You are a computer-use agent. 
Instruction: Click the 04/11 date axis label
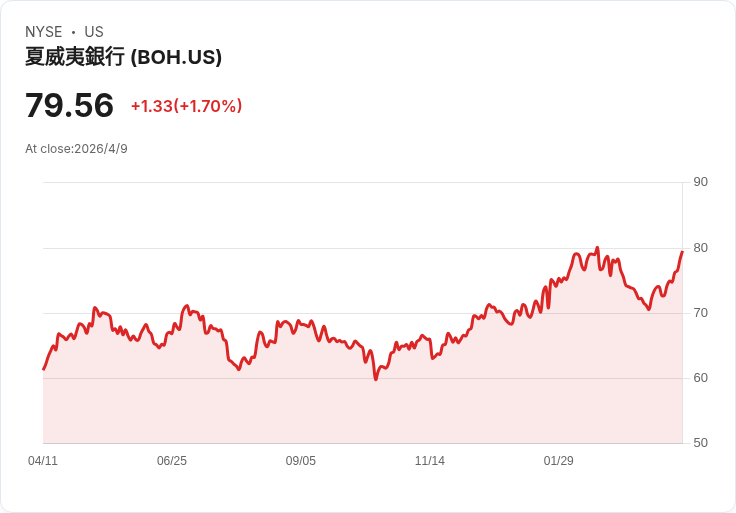[x=43, y=460]
